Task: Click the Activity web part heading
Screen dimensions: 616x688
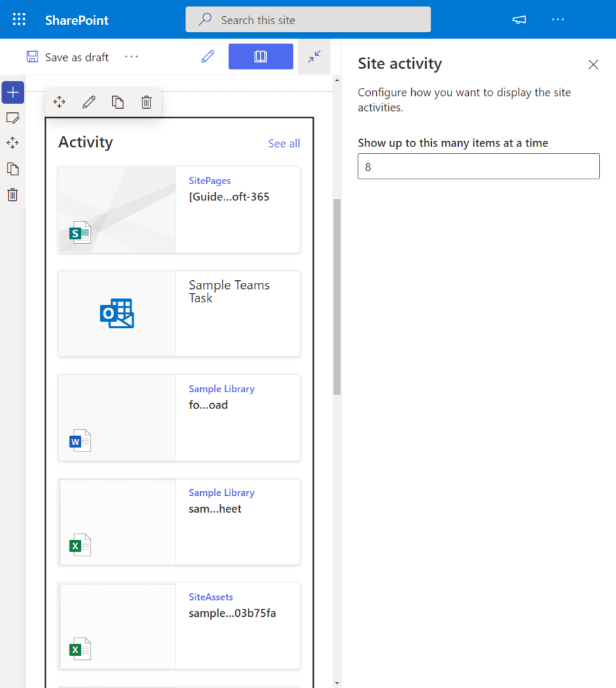Action: [85, 142]
